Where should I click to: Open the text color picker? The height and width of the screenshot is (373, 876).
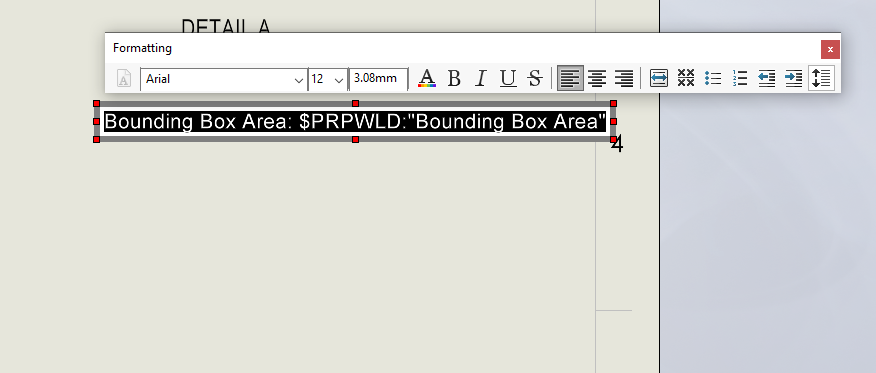(427, 79)
